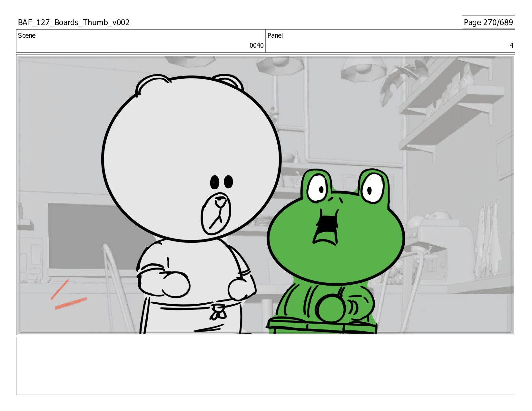Click the scene number 0040
Image resolution: width=532 pixels, height=411 pixels.
[x=256, y=45]
